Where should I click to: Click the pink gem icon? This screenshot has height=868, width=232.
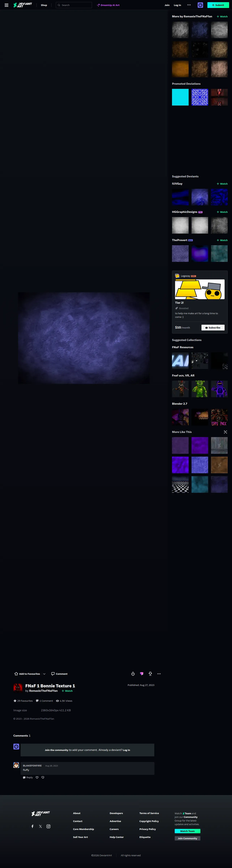(x=141, y=674)
